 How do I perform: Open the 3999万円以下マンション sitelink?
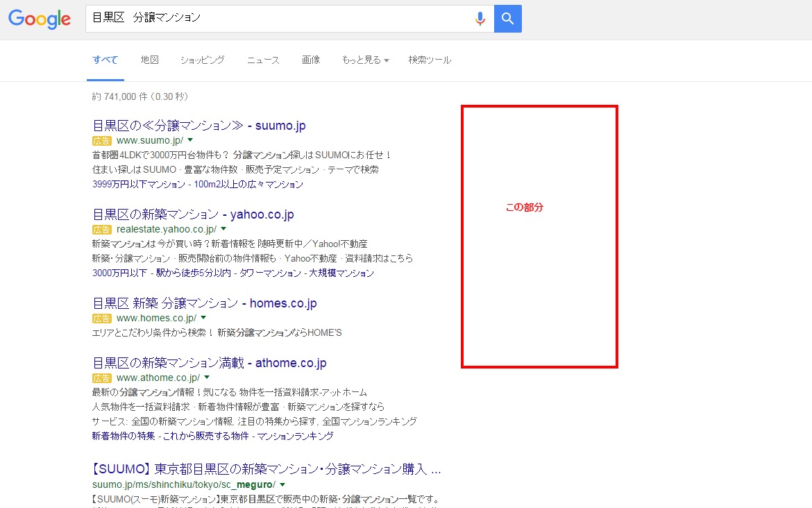coord(138,185)
